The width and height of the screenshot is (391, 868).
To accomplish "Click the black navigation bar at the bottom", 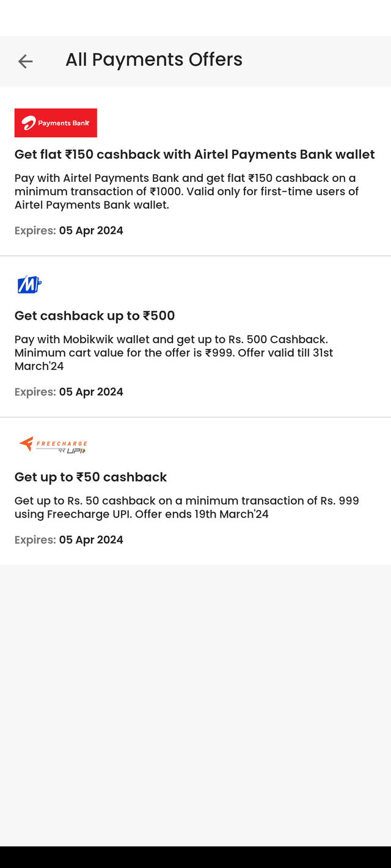I will (x=195, y=857).
